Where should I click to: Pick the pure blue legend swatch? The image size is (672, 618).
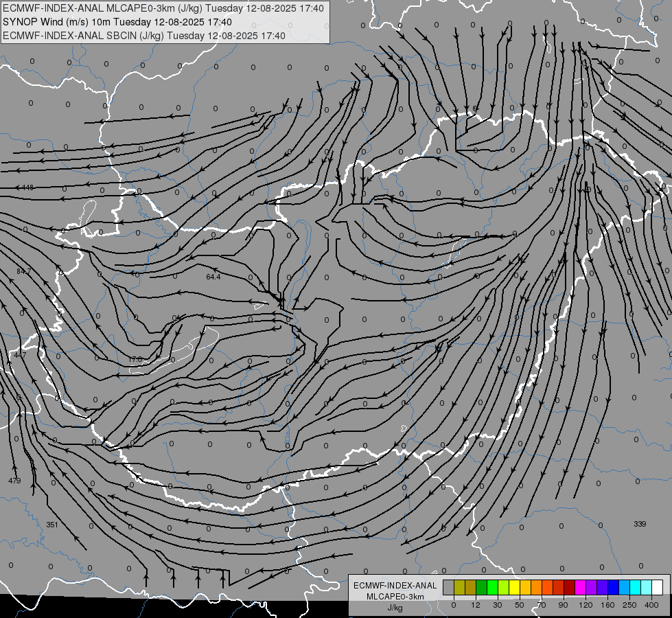pyautogui.click(x=614, y=587)
